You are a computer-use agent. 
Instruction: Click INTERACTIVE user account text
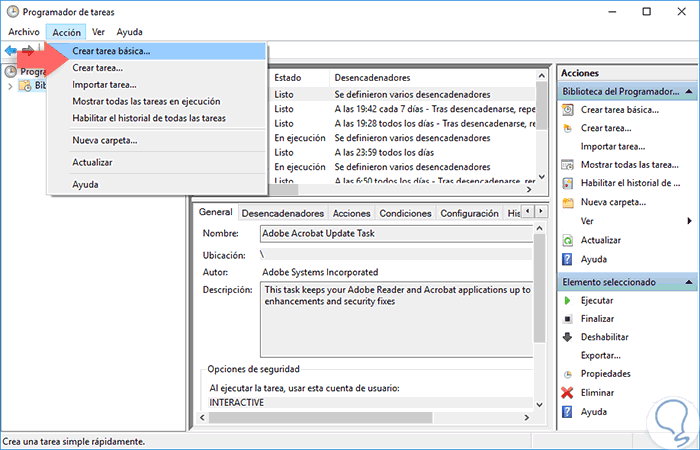[237, 403]
